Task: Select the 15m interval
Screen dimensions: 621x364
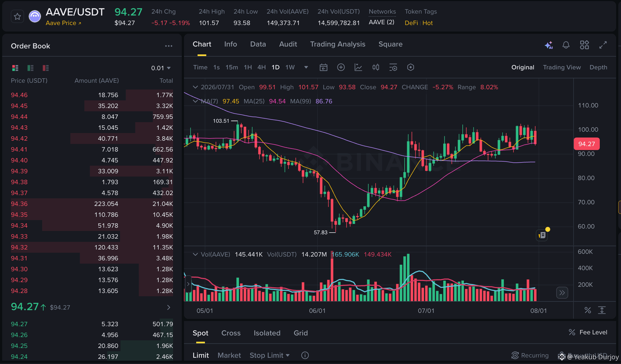Action: pyautogui.click(x=232, y=67)
